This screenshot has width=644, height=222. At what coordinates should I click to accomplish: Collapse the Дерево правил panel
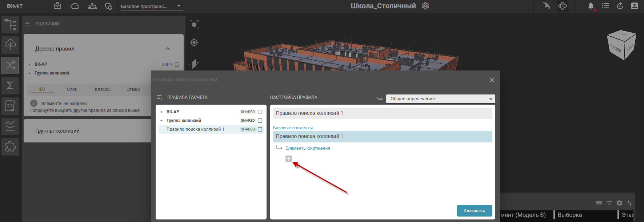click(168, 49)
